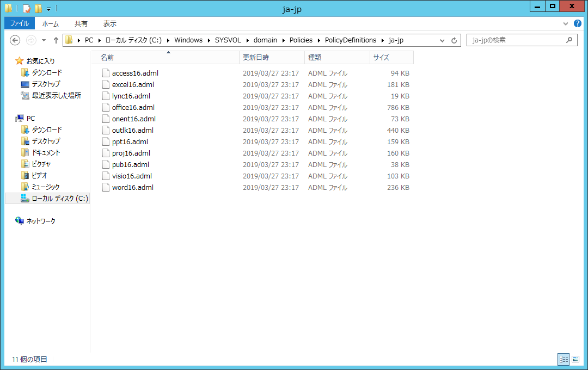Switch to details view layout
The image size is (588, 370).
[563, 359]
